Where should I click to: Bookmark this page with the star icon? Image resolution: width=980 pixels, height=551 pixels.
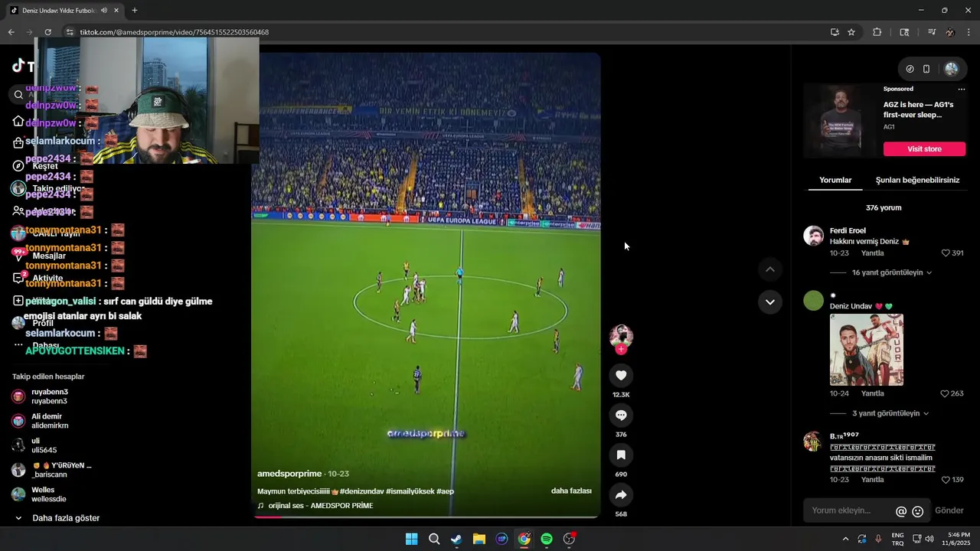(x=851, y=32)
